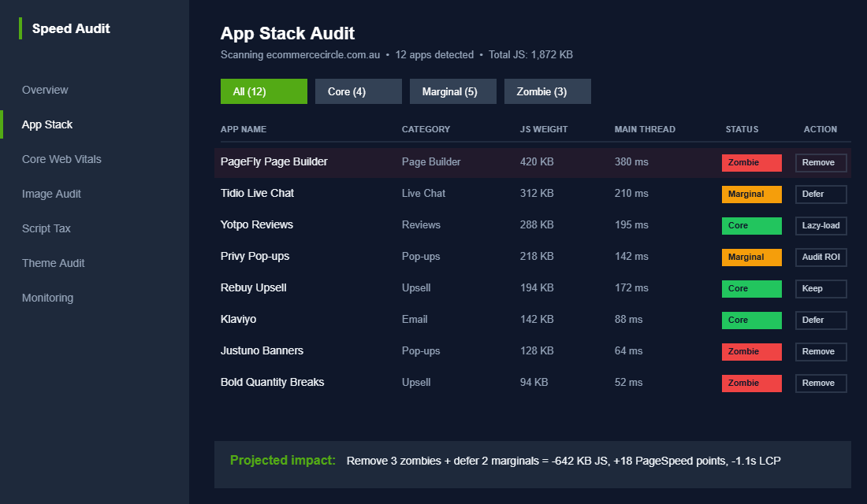Screen dimensions: 867x504
Task: Defer the Tidio Live Chat app
Action: [821, 194]
